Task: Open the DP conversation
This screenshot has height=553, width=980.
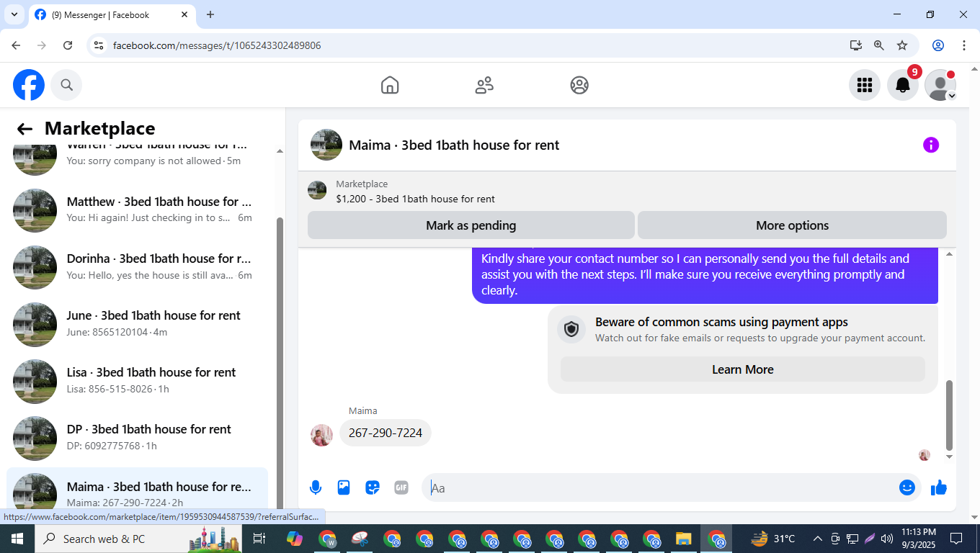Action: coord(137,437)
